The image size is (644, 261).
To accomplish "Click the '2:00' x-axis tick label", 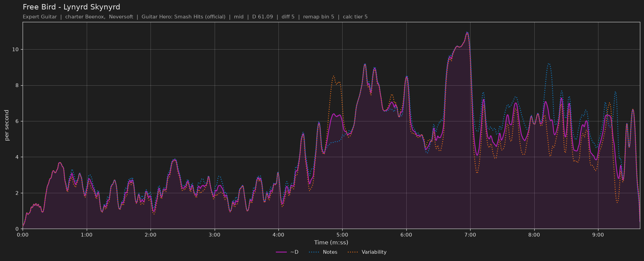I will pos(151,235).
